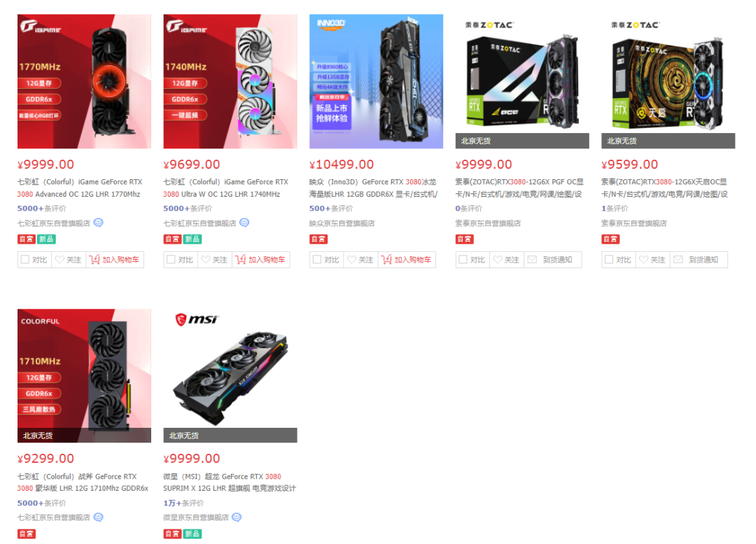The image size is (756, 544).
Task: Open iGame Advanced OC 12G LHR product title
Action: click(x=80, y=188)
